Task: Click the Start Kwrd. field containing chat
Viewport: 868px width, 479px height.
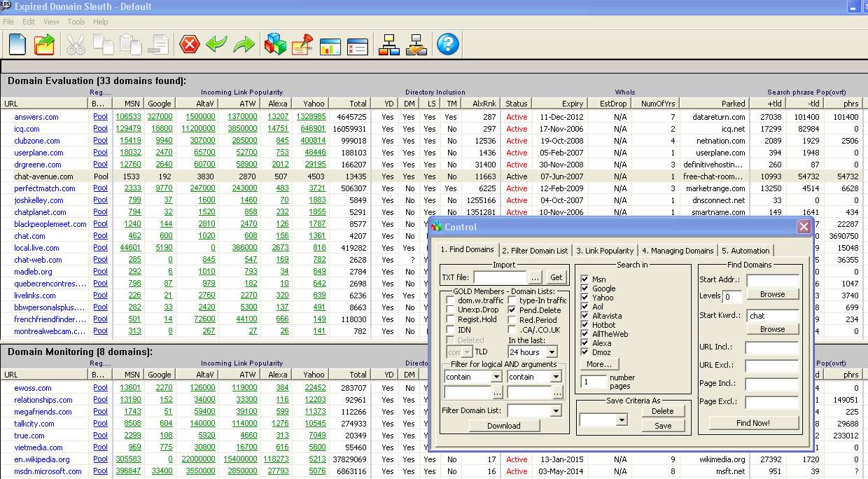Action: pyautogui.click(x=772, y=316)
